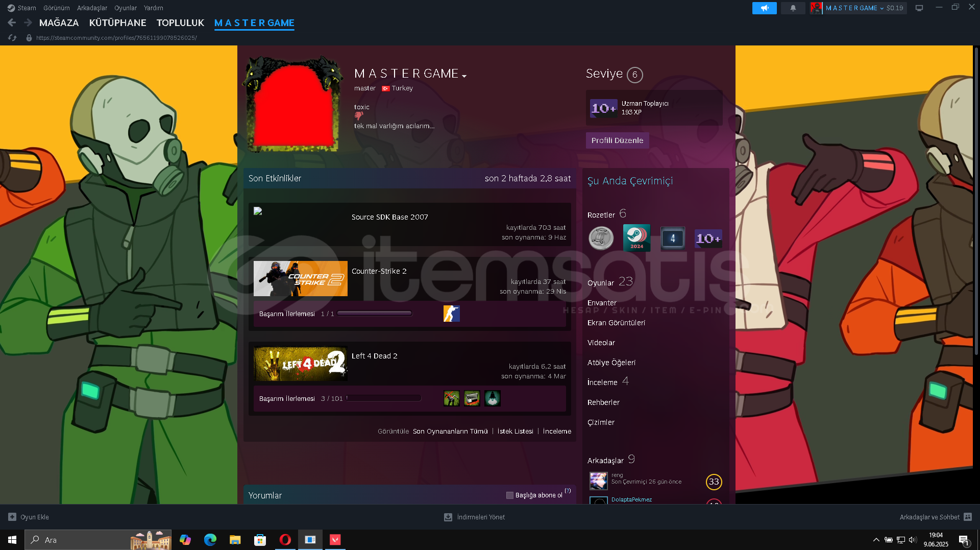Click the padlock icon beside the URL
This screenshot has height=550, width=980.
[x=29, y=38]
